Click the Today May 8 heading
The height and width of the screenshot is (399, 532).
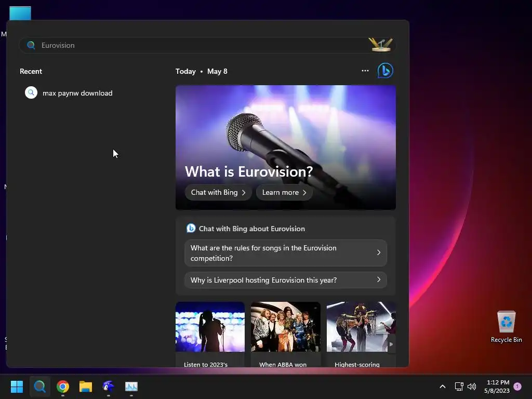tap(201, 71)
